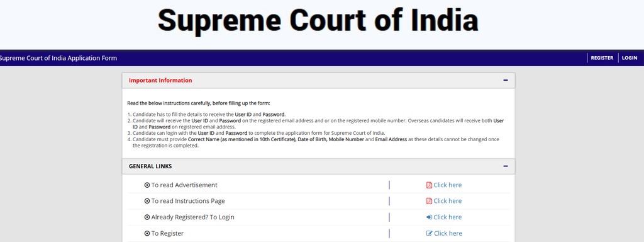The width and height of the screenshot is (644, 242).
Task: Follow 'Click here' link to Login
Action: click(x=448, y=217)
